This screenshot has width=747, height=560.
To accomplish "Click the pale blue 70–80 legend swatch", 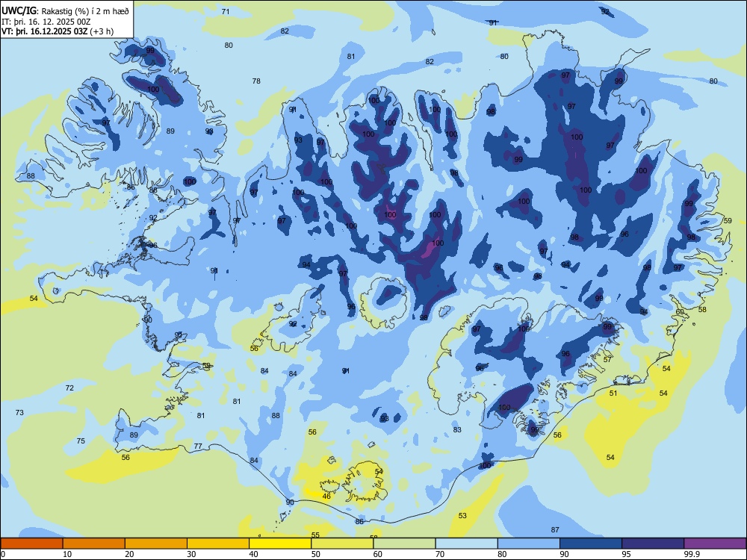I will click(466, 544).
